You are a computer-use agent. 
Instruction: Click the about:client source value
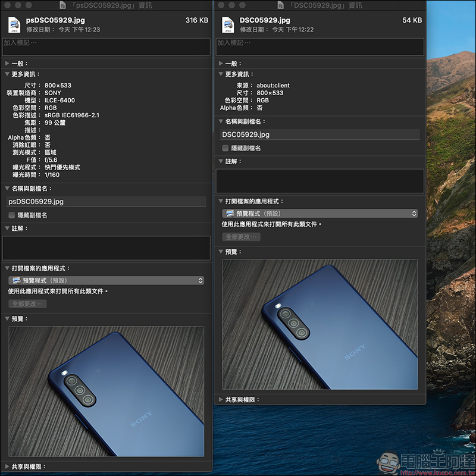pos(273,85)
